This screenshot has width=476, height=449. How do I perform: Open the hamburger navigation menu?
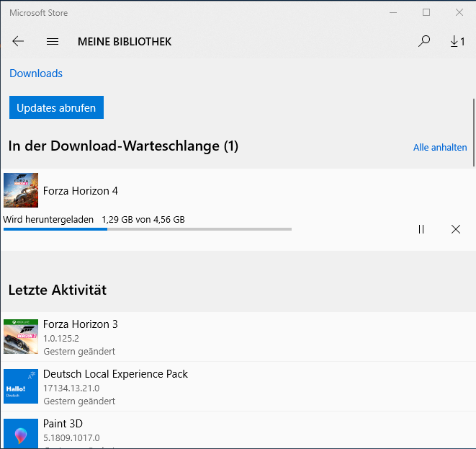pos(53,41)
